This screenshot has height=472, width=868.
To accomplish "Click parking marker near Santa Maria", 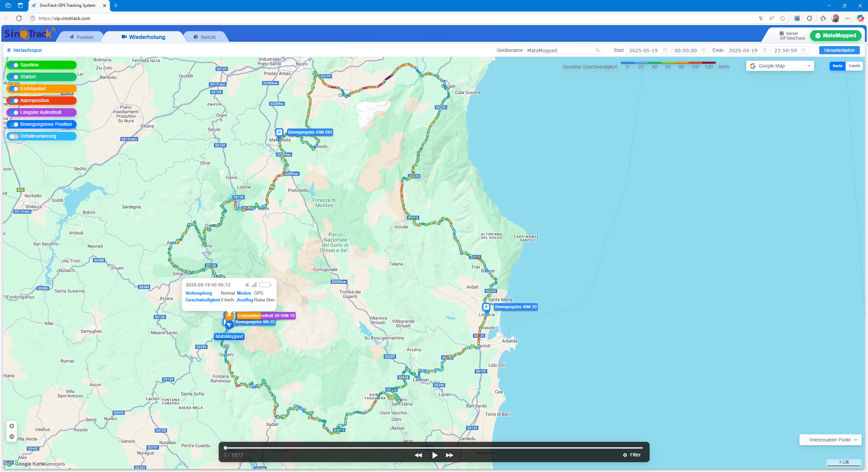I will click(x=486, y=307).
